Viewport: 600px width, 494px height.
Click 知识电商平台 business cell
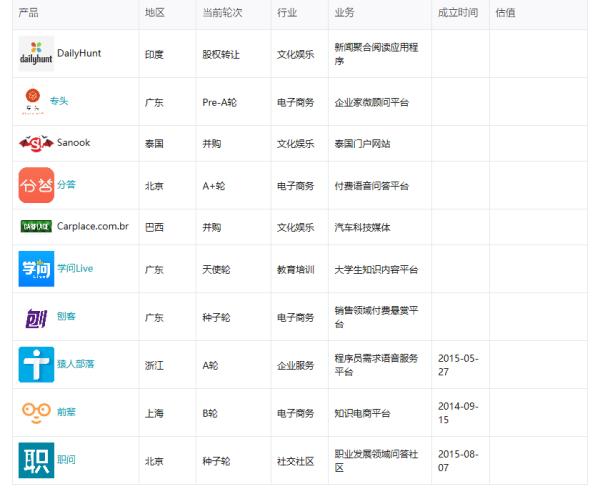tap(362, 413)
